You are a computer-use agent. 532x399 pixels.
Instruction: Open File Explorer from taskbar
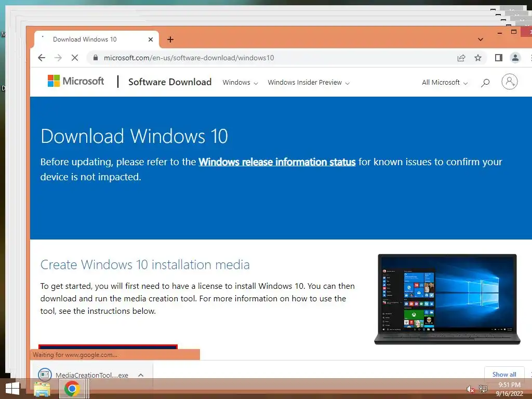pyautogui.click(x=42, y=389)
